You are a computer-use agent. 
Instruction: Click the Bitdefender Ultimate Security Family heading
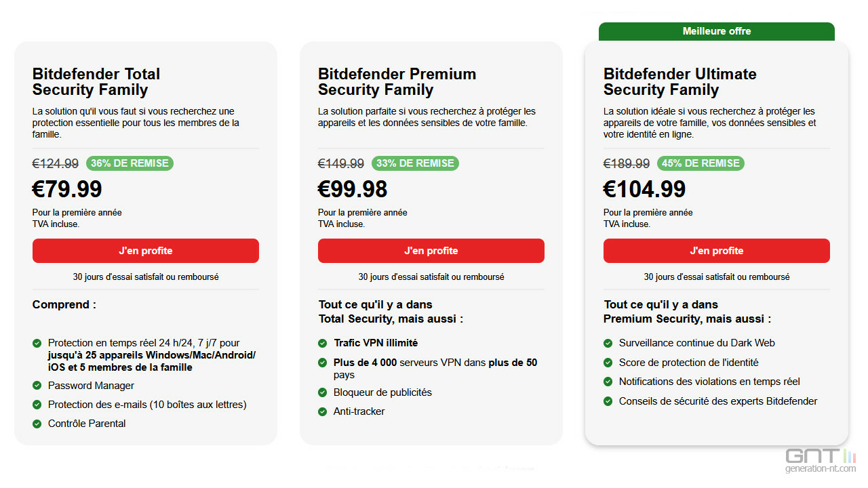coord(680,82)
